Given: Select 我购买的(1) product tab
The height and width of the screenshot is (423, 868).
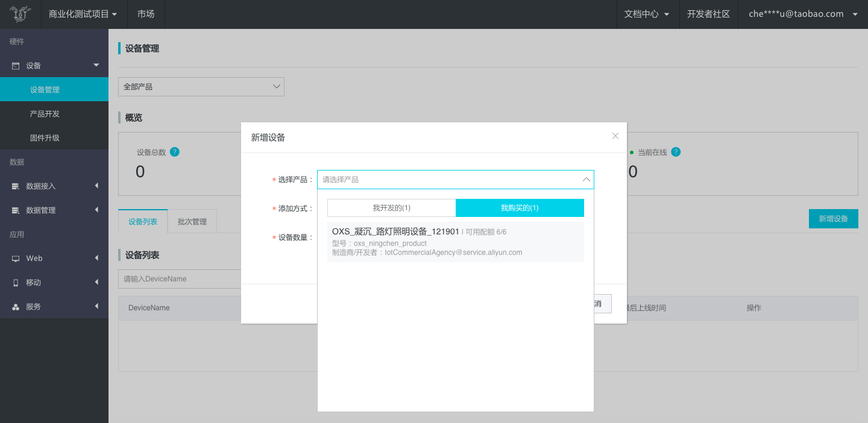Looking at the screenshot, I should coord(520,208).
